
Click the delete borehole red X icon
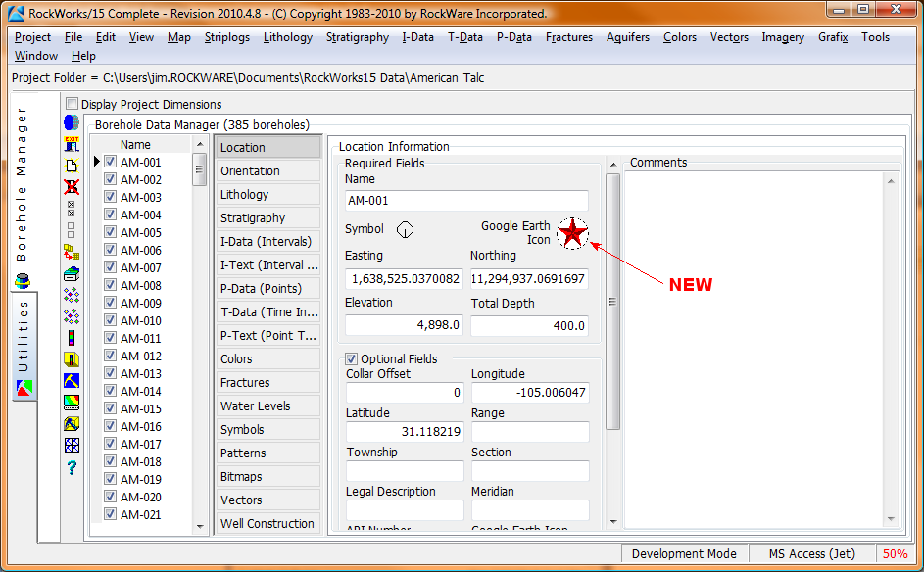coord(72,186)
